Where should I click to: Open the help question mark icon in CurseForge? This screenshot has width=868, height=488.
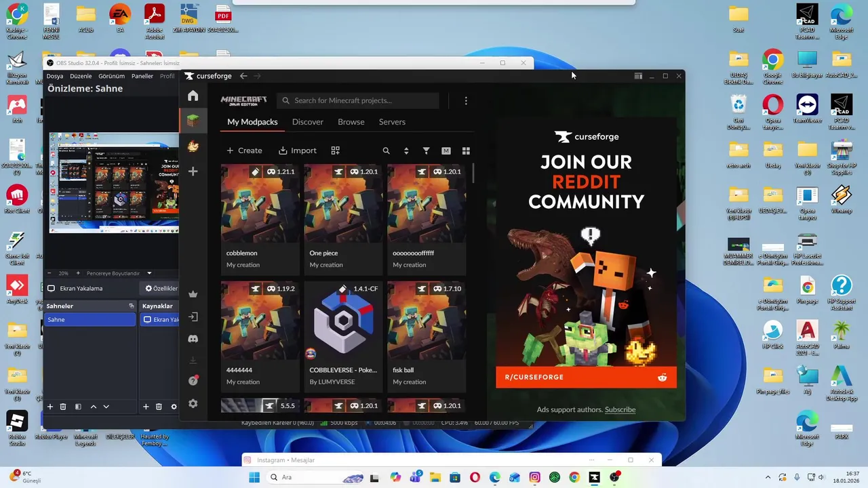pyautogui.click(x=193, y=381)
